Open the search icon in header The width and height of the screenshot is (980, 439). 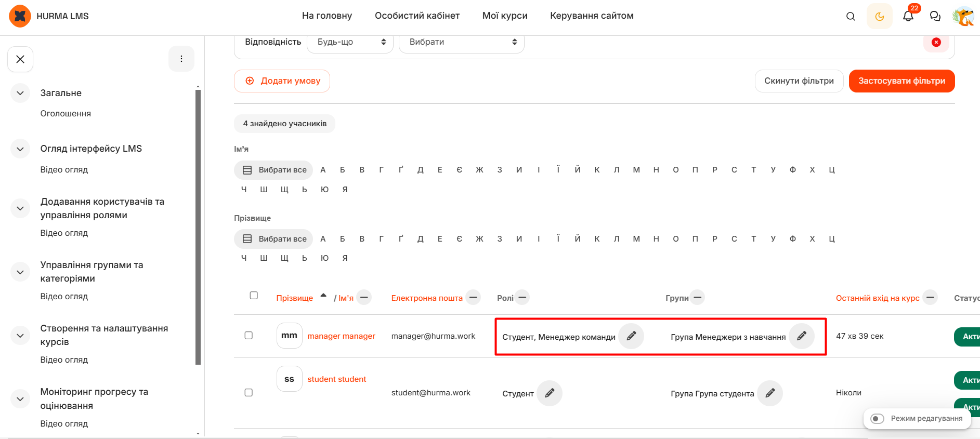[x=851, y=16]
